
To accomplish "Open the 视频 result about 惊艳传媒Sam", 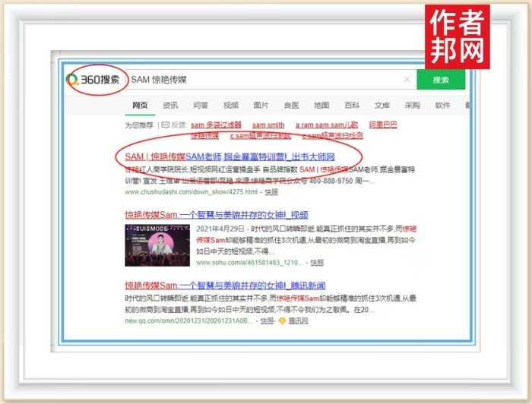I will (217, 216).
